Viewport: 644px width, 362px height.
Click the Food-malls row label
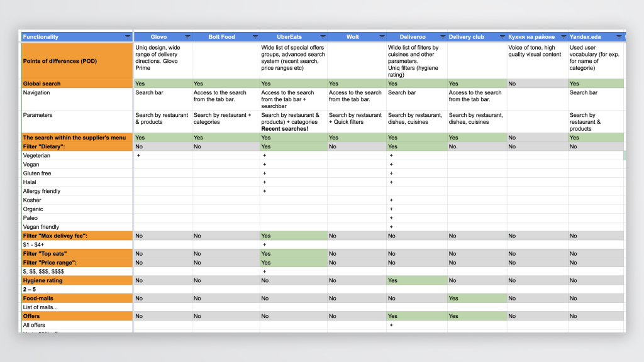pyautogui.click(x=77, y=299)
